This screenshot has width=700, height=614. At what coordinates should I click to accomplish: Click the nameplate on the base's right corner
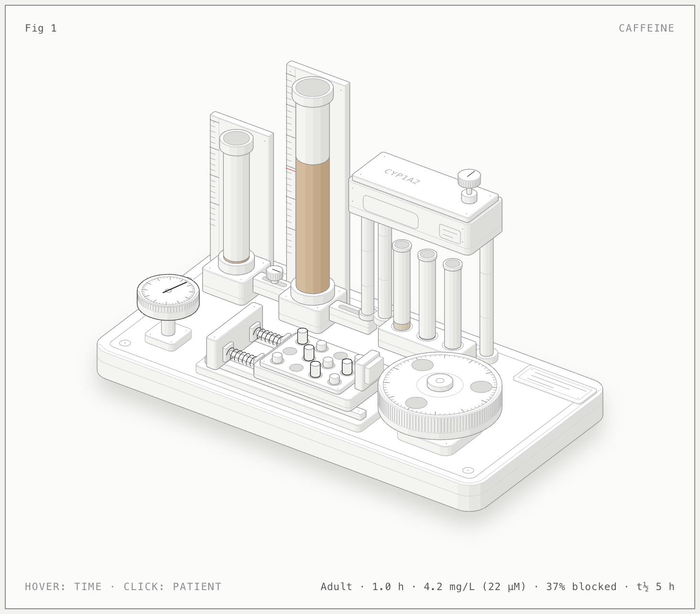(555, 384)
